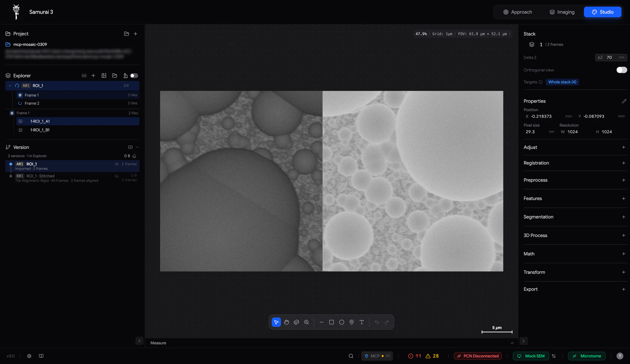The height and width of the screenshot is (364, 630).
Task: Select the 1-ROI_1_B1 tile
Action: 78,130
